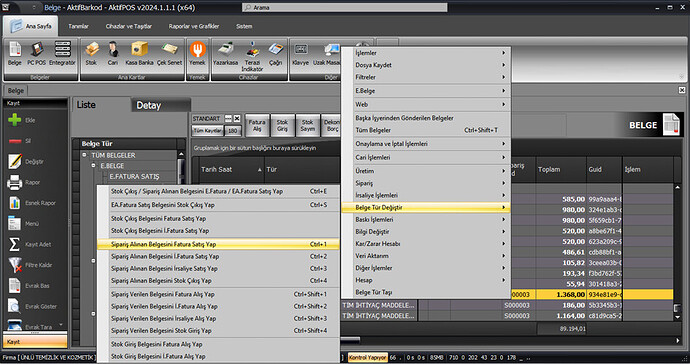Click the Rapor printer icon
The width and height of the screenshot is (690, 364).
tap(15, 182)
